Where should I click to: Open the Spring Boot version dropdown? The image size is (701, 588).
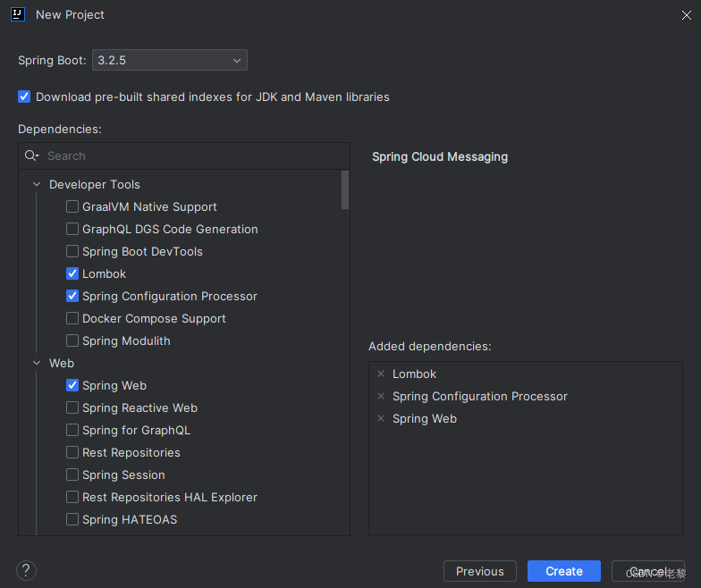click(170, 60)
